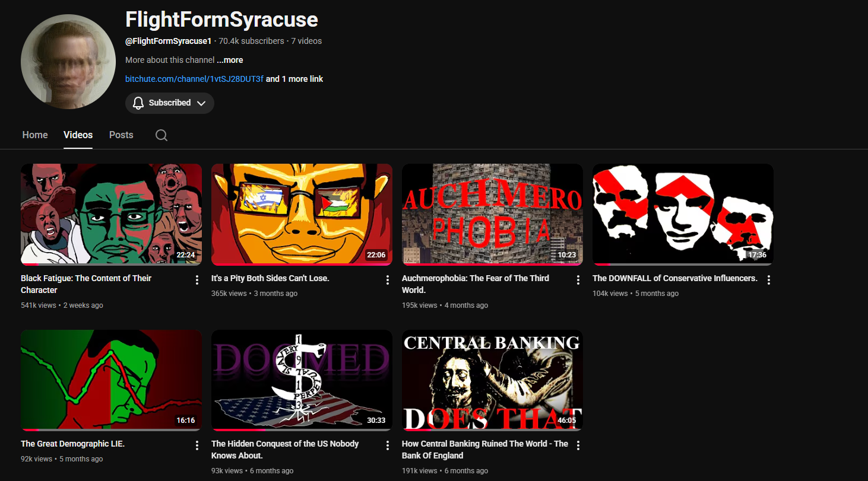
Task: Open 'The Hidden Conquest of the US' title
Action: 285,450
